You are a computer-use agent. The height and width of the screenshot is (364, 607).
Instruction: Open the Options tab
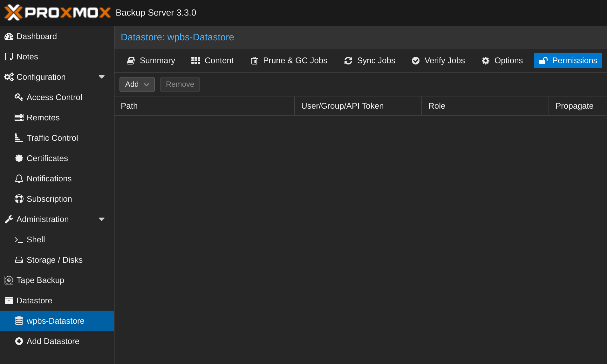tap(502, 61)
